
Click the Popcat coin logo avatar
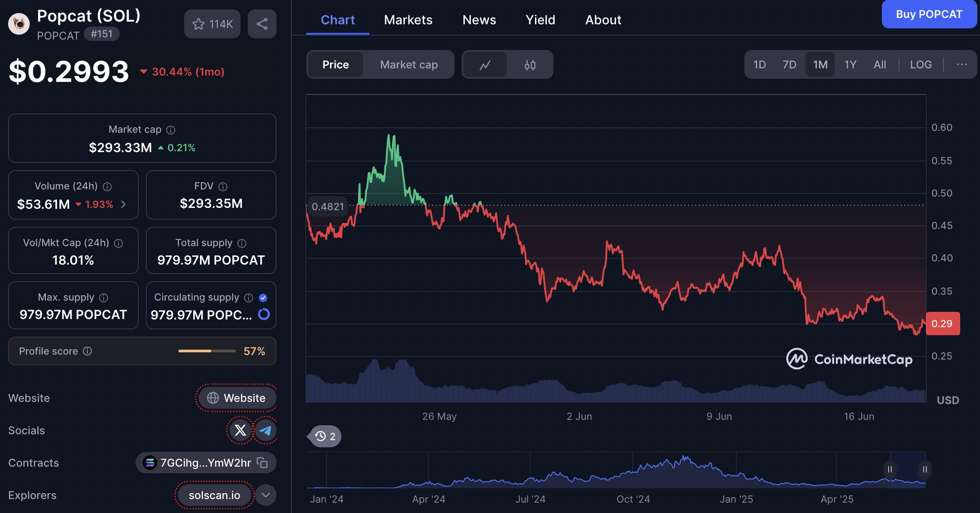point(19,23)
